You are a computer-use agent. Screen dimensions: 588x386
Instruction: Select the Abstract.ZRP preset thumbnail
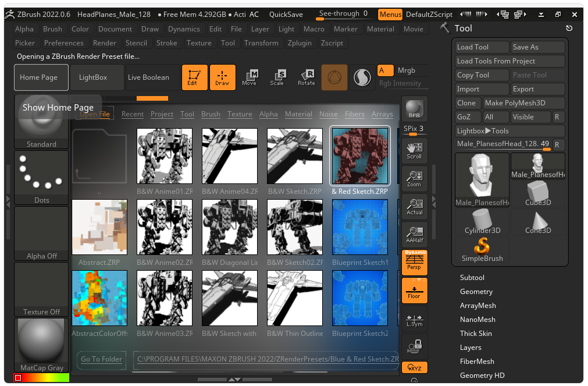(99, 227)
